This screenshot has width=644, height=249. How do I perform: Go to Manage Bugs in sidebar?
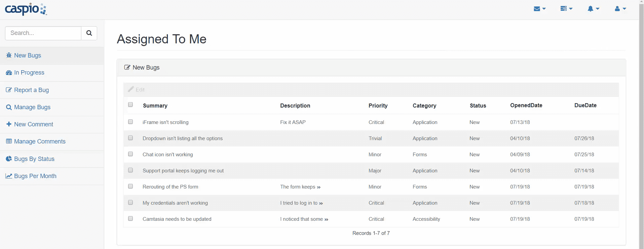[x=32, y=107]
